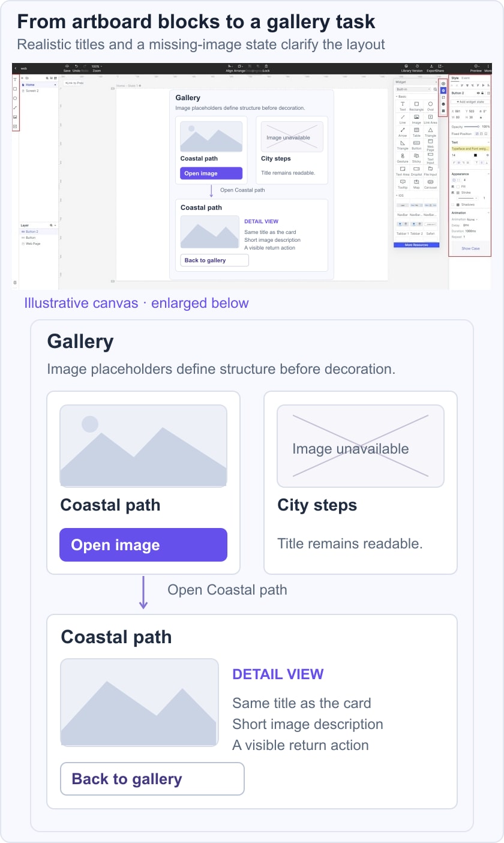
Task: Toggle the lock icon beside Button 2 name
Action: (x=482, y=93)
